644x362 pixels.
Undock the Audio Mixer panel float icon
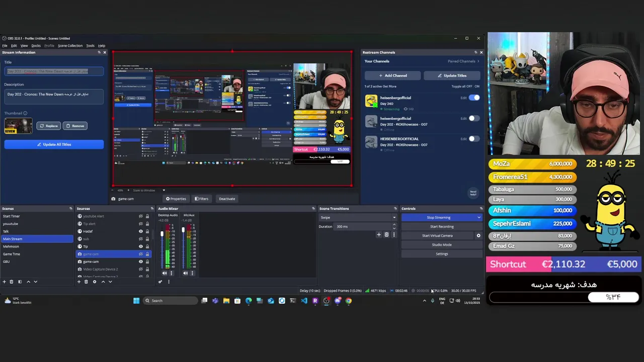pos(314,209)
